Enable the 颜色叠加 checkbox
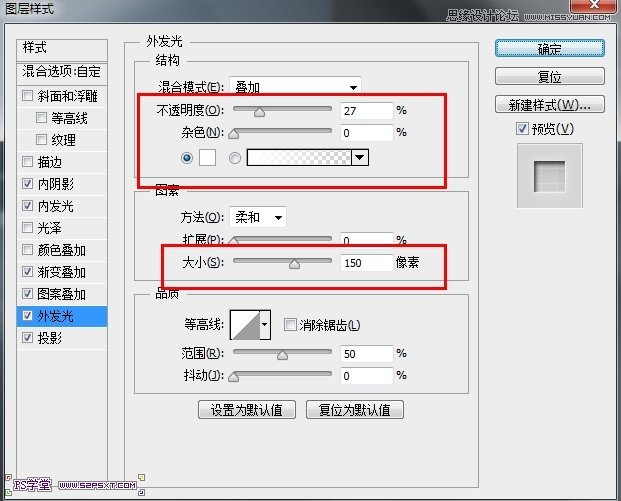This screenshot has height=501, width=621. click(x=27, y=250)
